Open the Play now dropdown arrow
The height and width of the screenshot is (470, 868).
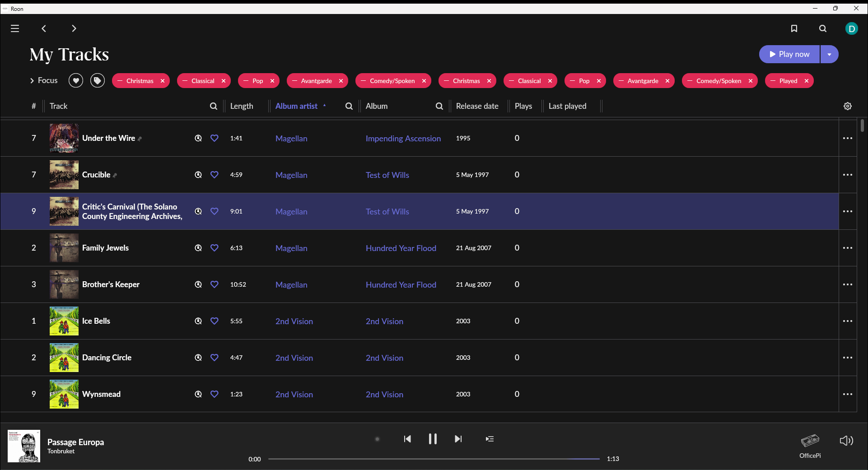point(830,54)
